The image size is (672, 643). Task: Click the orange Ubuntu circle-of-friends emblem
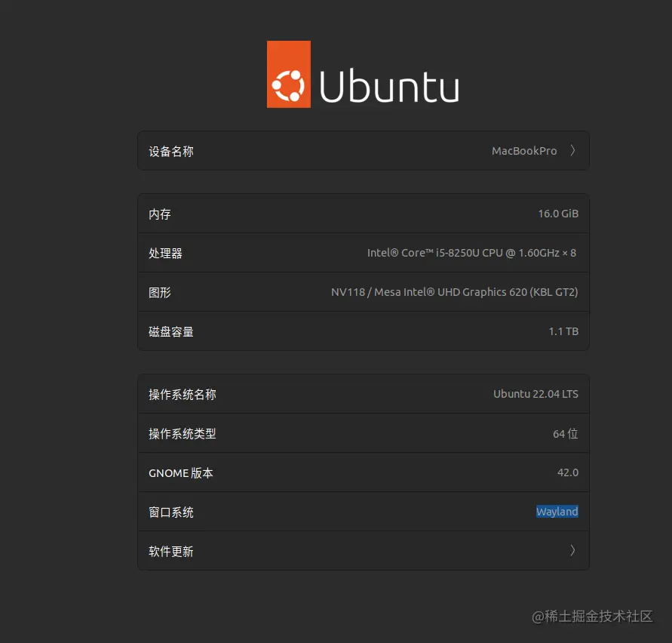(x=288, y=74)
